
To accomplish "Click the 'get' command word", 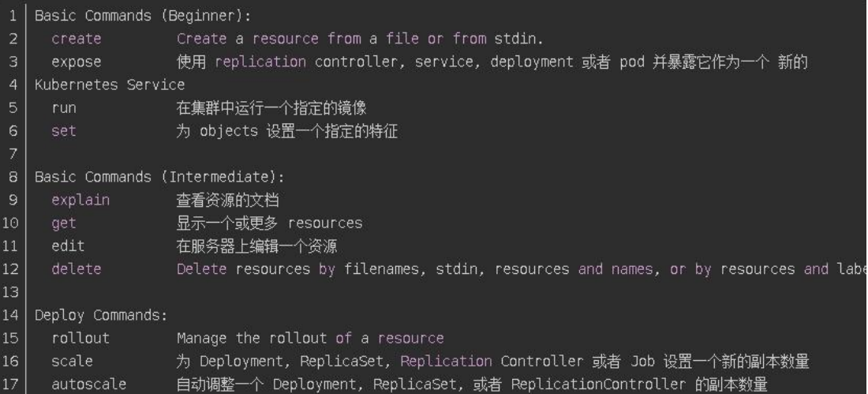I will pyautogui.click(x=64, y=223).
